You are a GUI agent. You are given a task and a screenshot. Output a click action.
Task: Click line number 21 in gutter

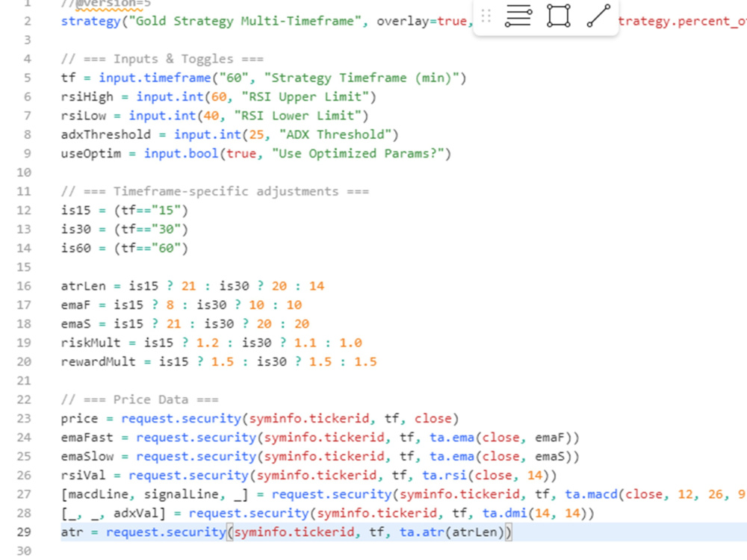point(24,381)
